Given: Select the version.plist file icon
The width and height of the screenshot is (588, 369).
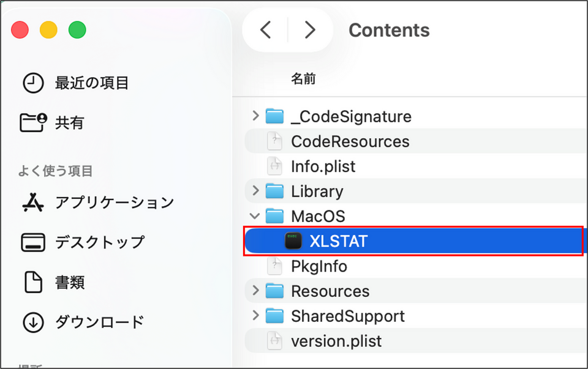Looking at the screenshot, I should (x=275, y=341).
